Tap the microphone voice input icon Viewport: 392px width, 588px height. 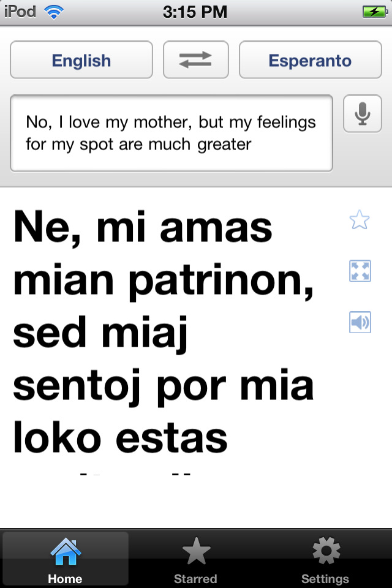363,114
